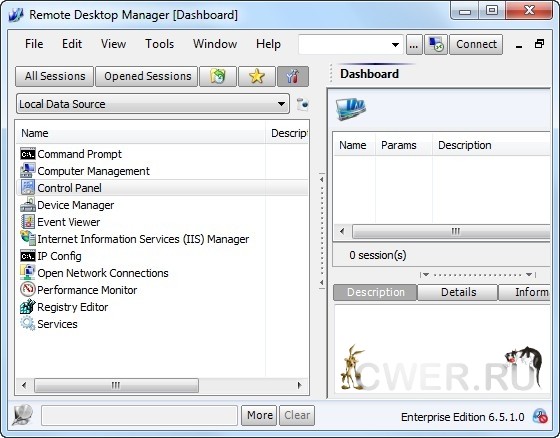Click the Control Panel entry icon

[x=28, y=188]
